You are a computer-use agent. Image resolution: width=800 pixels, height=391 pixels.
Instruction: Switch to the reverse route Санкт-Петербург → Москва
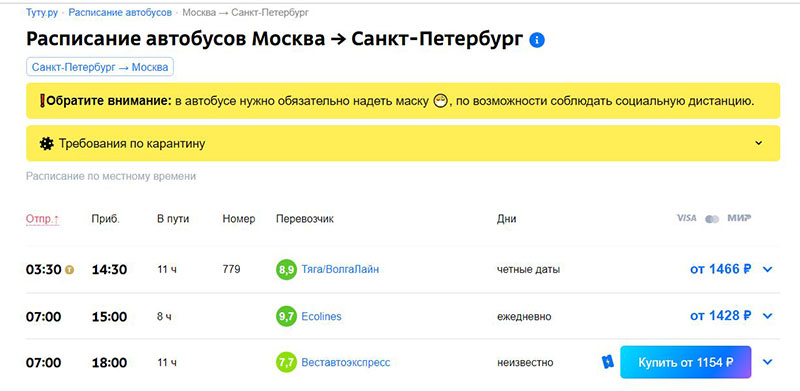(100, 67)
